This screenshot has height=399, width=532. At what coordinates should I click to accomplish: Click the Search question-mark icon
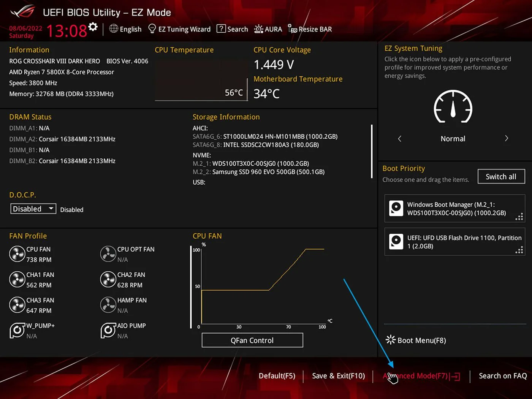coord(221,29)
